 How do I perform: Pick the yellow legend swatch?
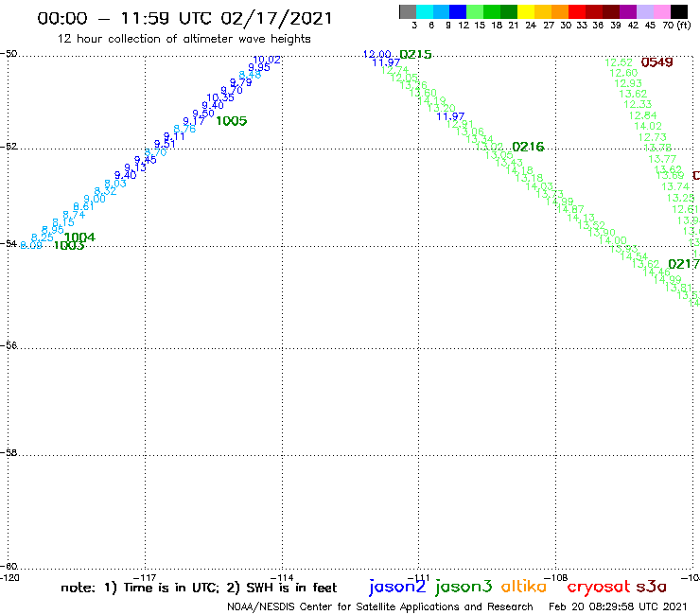pos(526,11)
